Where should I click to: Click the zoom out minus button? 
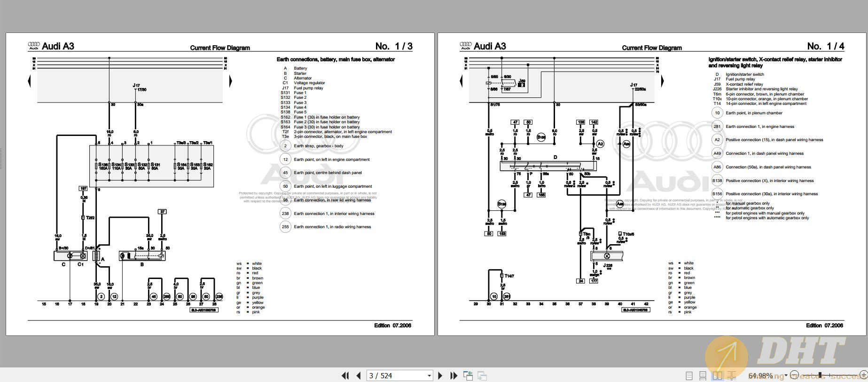tap(795, 375)
